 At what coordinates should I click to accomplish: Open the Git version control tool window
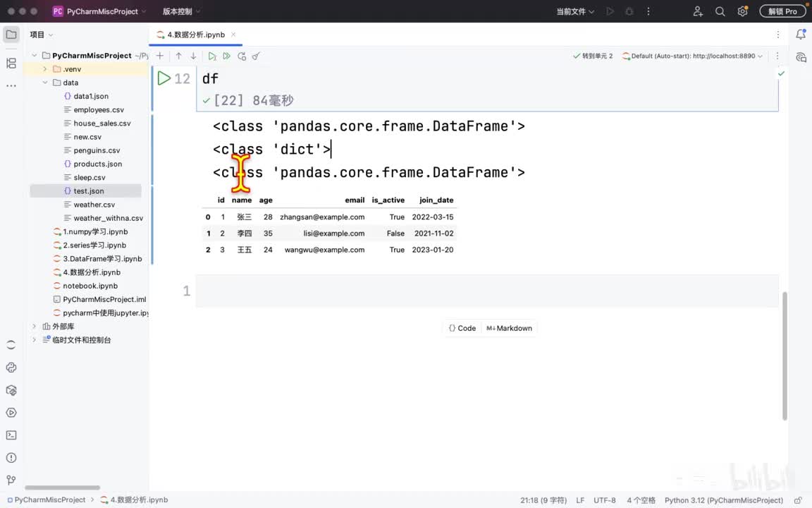point(11,480)
